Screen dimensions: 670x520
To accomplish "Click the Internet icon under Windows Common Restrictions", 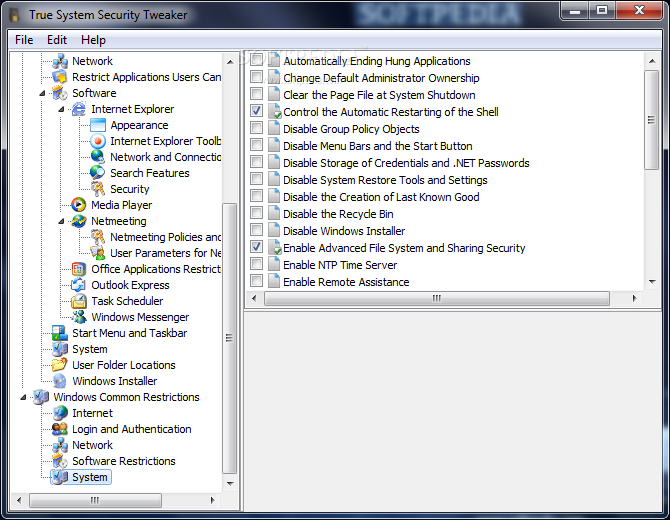I will click(60, 413).
